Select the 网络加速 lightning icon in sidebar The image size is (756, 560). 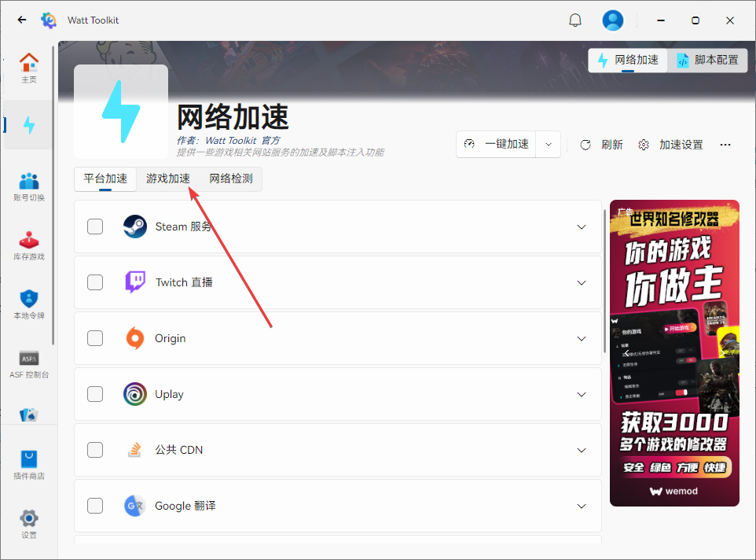pyautogui.click(x=29, y=124)
